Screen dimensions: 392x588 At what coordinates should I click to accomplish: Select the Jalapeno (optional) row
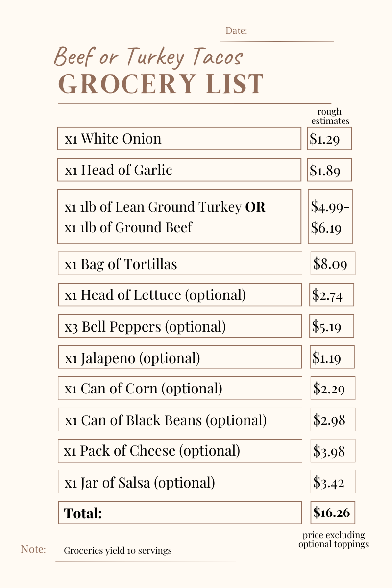pyautogui.click(x=180, y=358)
